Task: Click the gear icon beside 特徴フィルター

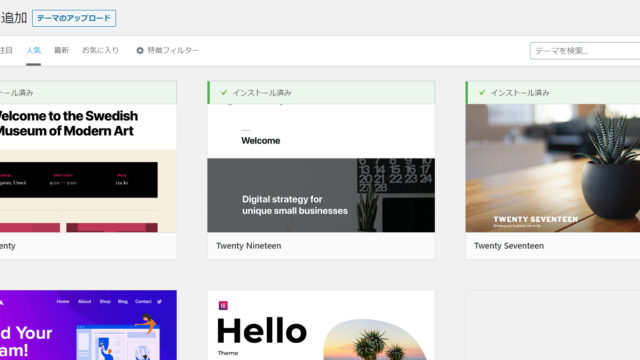Action: coord(140,50)
